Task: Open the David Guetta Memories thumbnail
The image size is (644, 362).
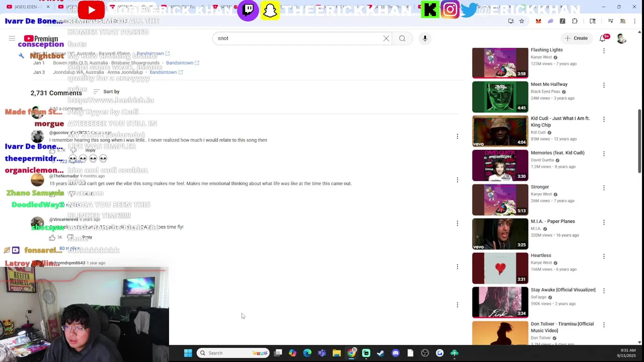Action: 500,165
